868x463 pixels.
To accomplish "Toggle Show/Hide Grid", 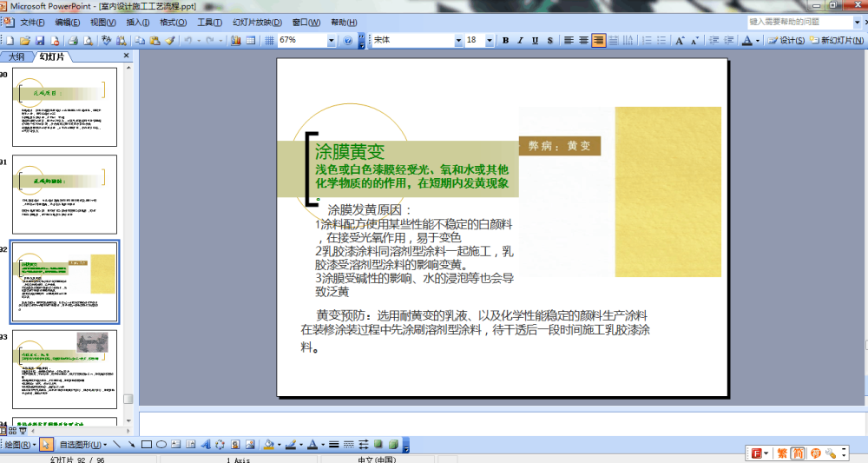I will tap(269, 41).
